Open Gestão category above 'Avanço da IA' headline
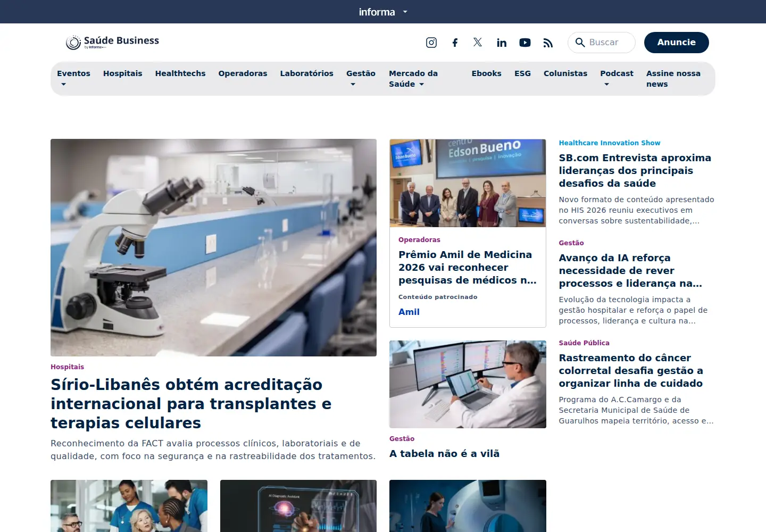Image resolution: width=766 pixels, height=532 pixels. pyautogui.click(x=571, y=243)
